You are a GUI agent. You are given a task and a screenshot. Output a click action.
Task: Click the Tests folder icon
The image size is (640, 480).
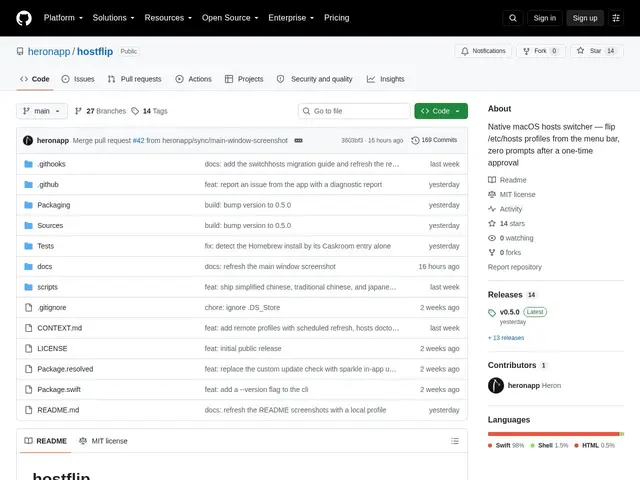pos(28,246)
